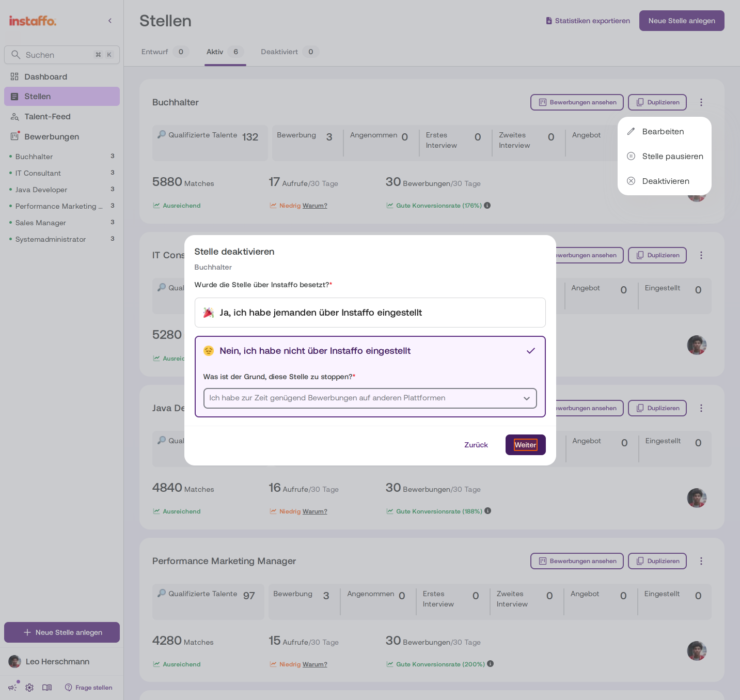The width and height of the screenshot is (740, 700).
Task: Switch to the Deaktiviert tab
Action: [x=289, y=52]
